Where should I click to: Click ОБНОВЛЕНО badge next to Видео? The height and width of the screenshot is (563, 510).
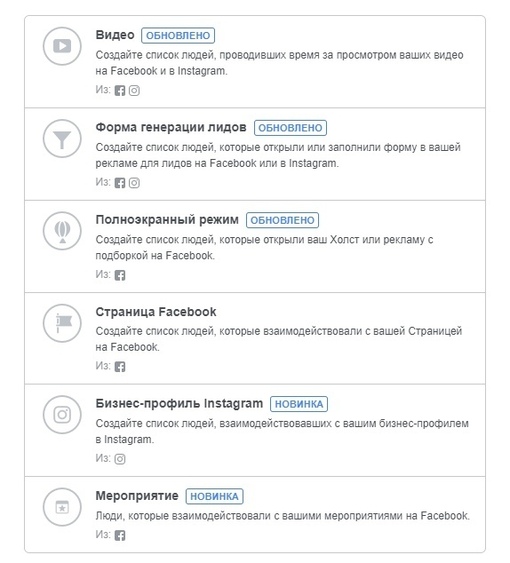(178, 36)
